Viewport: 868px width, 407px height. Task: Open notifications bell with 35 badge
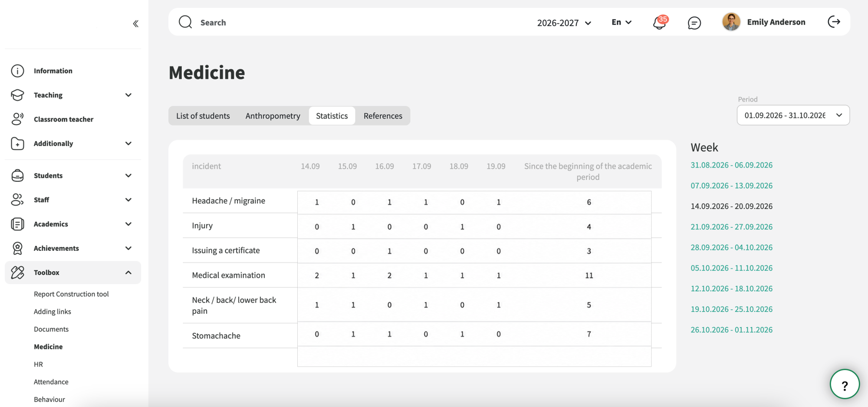[660, 22]
